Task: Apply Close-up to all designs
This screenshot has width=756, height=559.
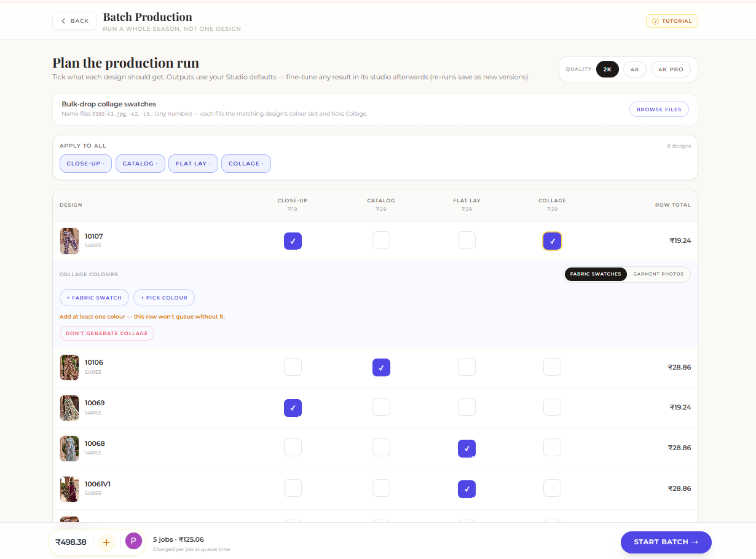Action: (85, 164)
